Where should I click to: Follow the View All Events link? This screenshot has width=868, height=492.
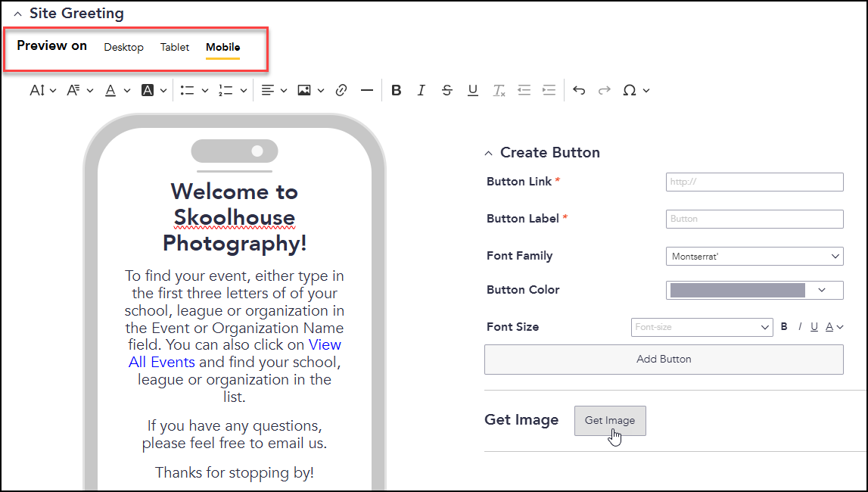coord(235,353)
